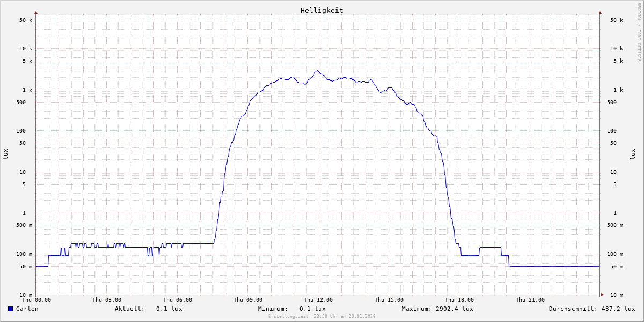Click the Thu 06:00 time axis label
Image resolution: width=644 pixels, height=322 pixels.
click(177, 300)
